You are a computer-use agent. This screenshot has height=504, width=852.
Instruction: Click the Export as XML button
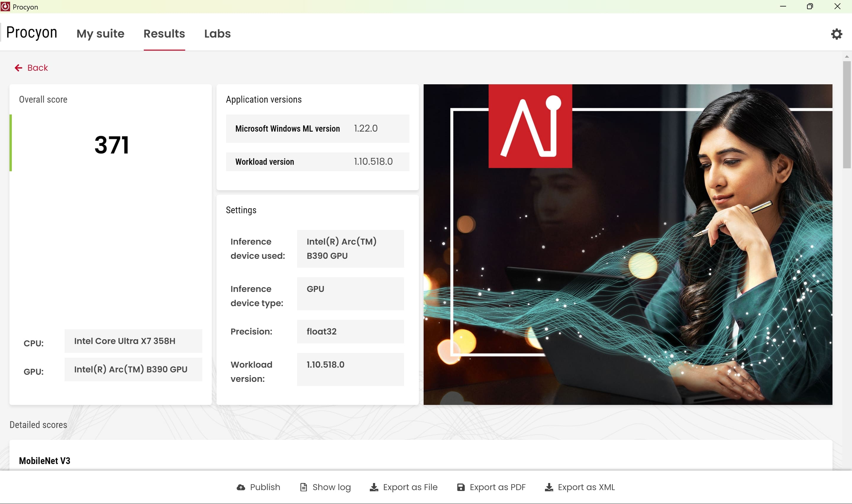(586, 487)
